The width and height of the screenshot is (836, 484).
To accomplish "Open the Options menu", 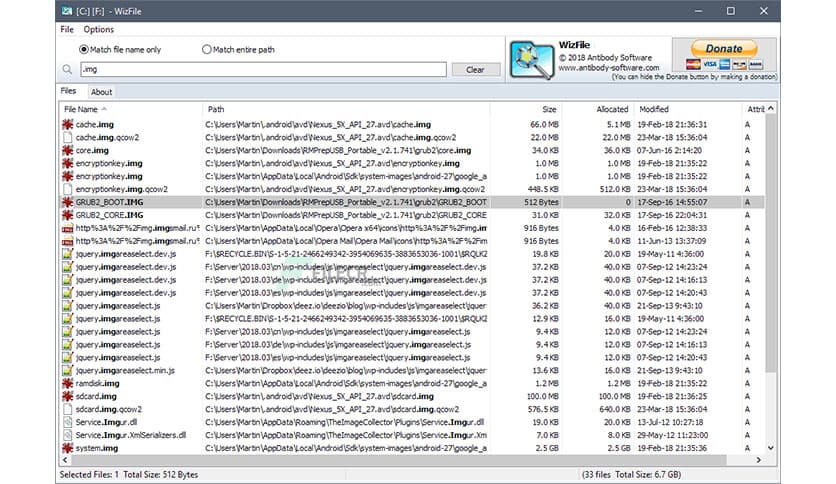I will point(99,29).
